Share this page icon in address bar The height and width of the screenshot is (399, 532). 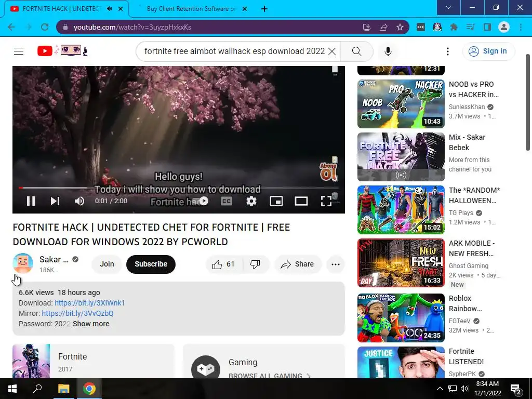[x=383, y=27]
